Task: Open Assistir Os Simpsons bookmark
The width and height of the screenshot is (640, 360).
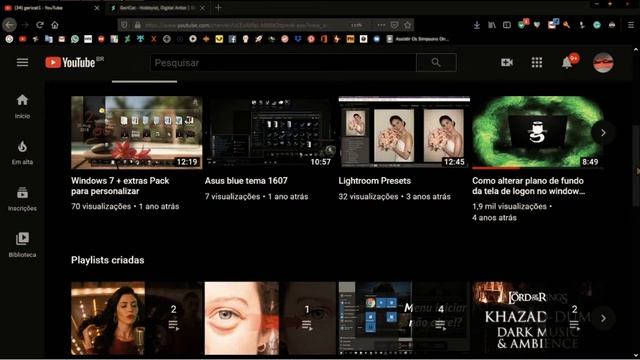Action: [418, 39]
